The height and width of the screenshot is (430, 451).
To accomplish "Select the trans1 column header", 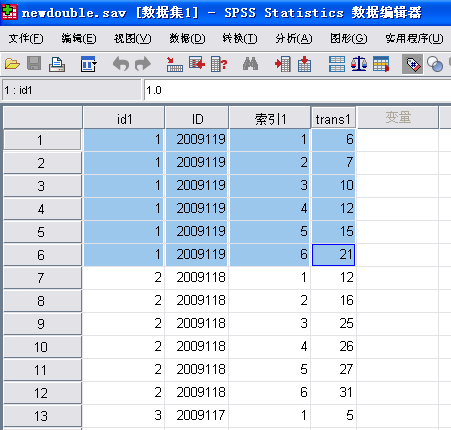I will [333, 118].
